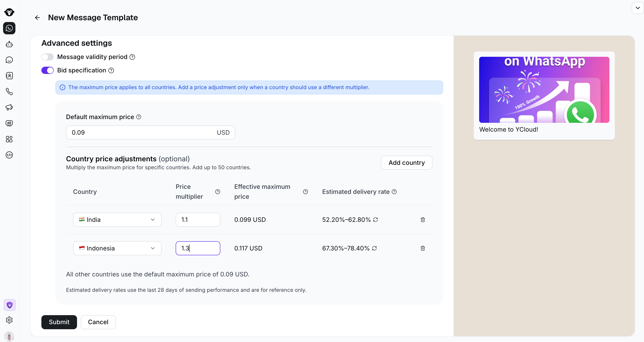Click the '0.117 USD' effective price

[248, 248]
